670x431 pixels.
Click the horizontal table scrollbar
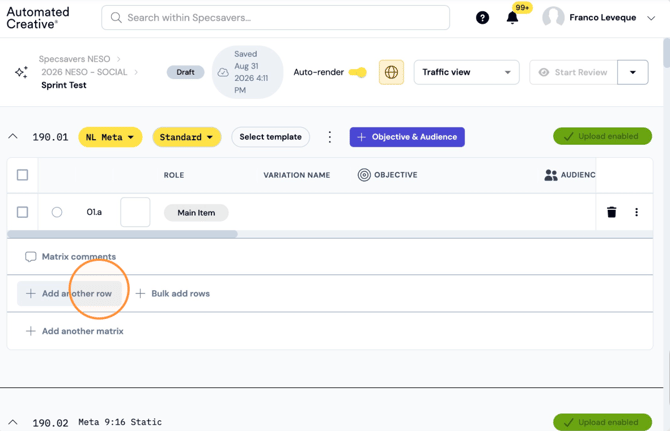[122, 234]
